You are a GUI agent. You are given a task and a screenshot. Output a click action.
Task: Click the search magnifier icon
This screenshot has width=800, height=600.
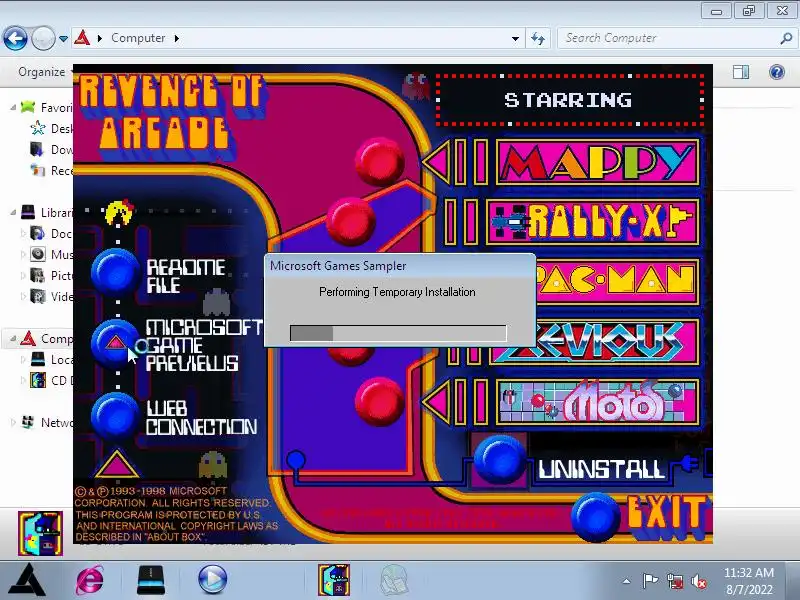[x=786, y=38]
